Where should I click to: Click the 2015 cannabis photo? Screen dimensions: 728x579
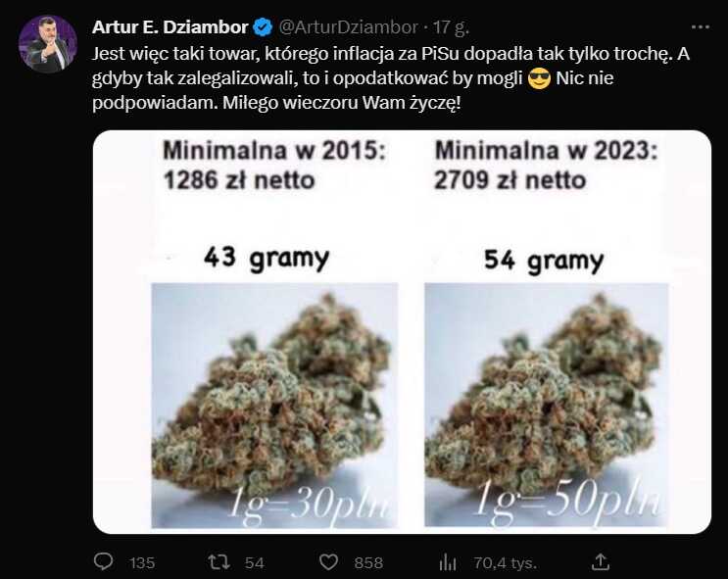(275, 406)
